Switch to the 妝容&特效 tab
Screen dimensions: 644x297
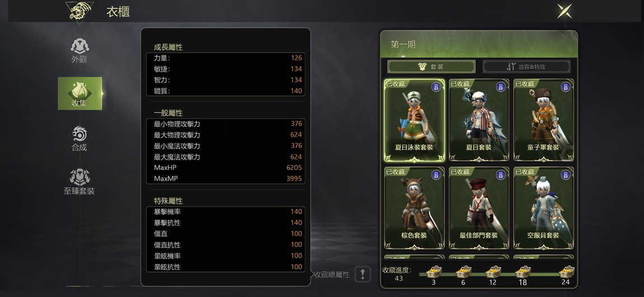[526, 67]
